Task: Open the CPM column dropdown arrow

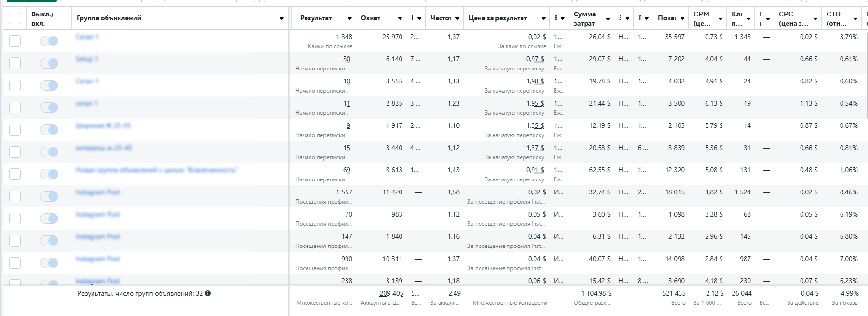Action: click(721, 19)
